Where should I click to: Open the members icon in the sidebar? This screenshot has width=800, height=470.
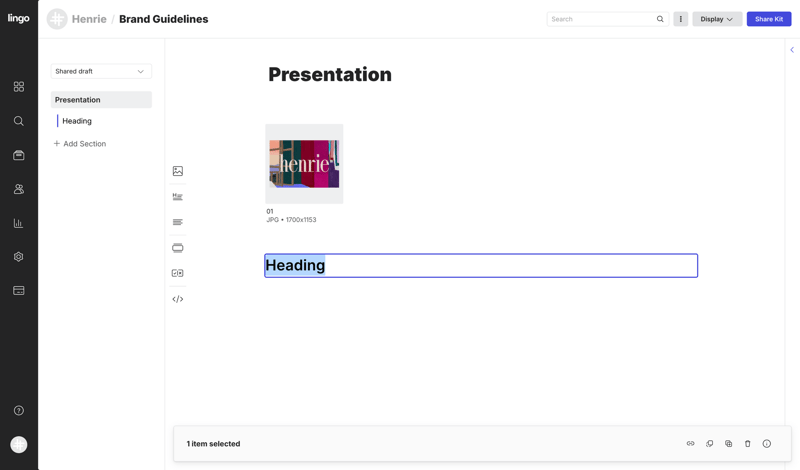click(19, 189)
